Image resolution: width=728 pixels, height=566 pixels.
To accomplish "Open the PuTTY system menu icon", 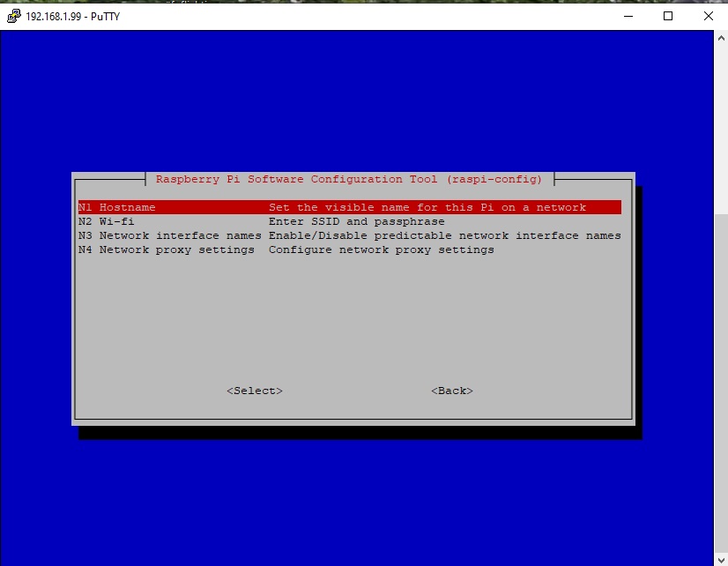I will tap(13, 16).
